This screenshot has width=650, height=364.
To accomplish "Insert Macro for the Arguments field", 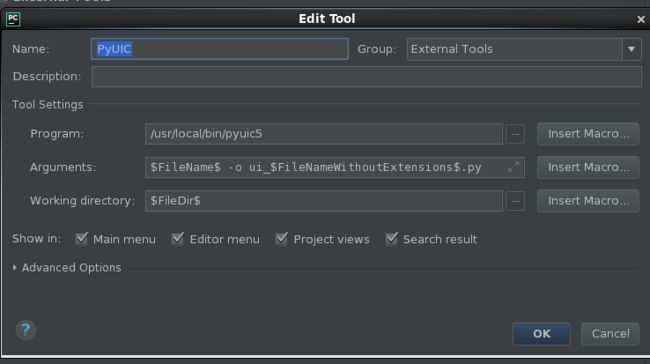I will coord(588,167).
